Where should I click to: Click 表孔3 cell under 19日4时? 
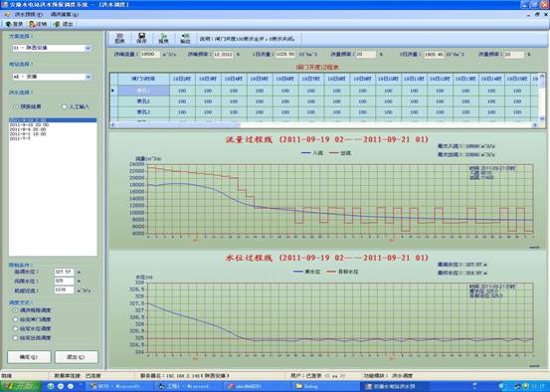pos(234,112)
